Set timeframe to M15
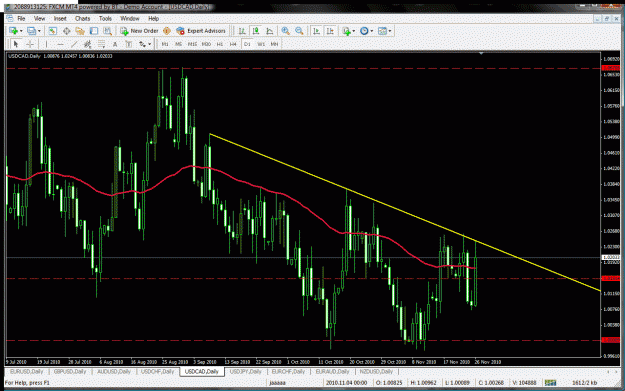The width and height of the screenshot is (625, 391). pos(192,44)
